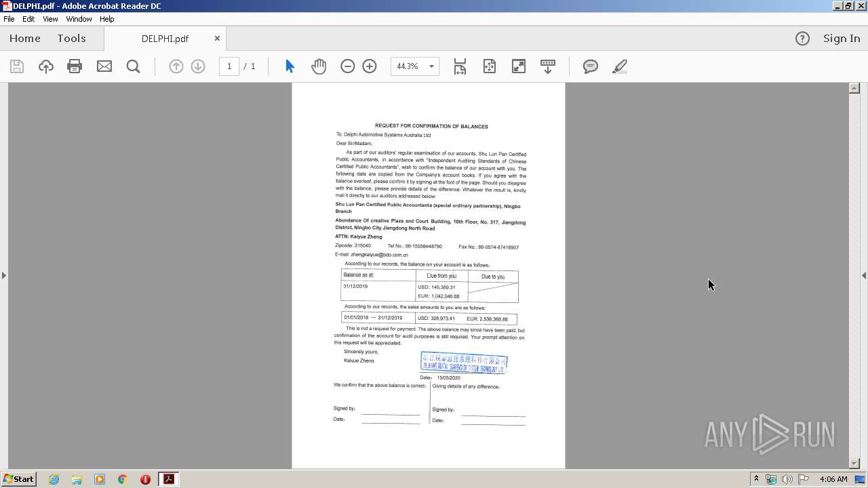Viewport: 868px width, 488px height.
Task: Open the Windows Start button
Action: point(18,479)
